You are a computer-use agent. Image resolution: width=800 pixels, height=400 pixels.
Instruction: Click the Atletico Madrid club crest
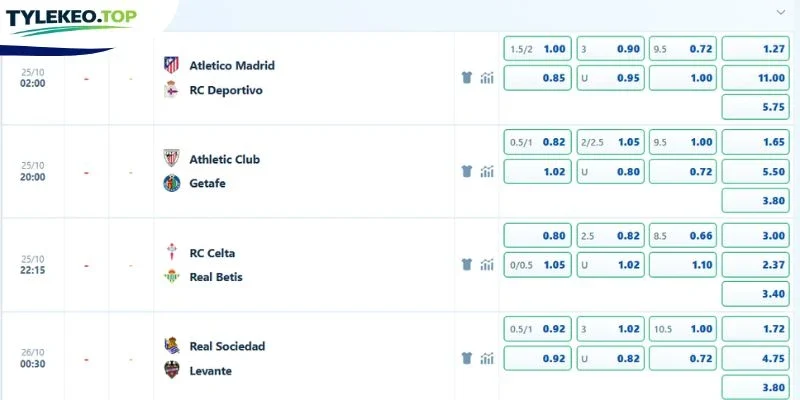(x=171, y=65)
